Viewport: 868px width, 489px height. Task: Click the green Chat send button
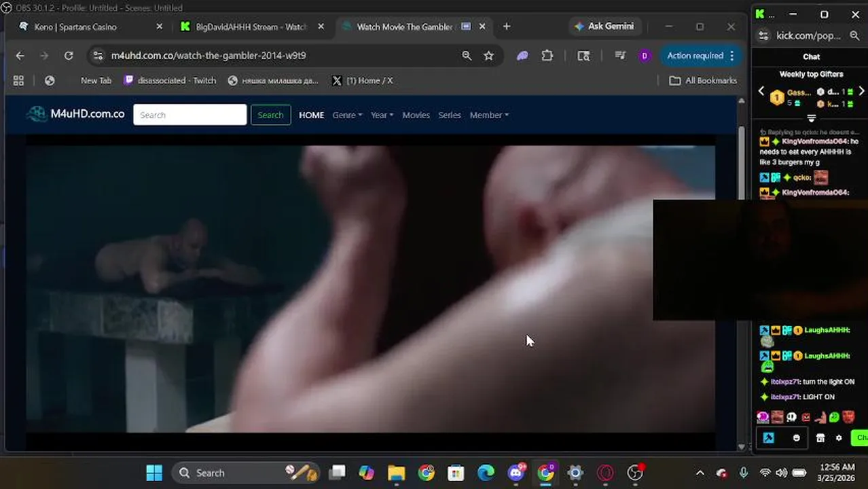pos(860,438)
